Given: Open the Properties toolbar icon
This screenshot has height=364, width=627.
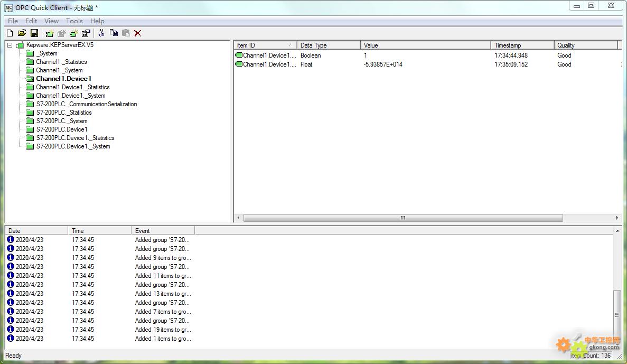Looking at the screenshot, I should [x=86, y=33].
